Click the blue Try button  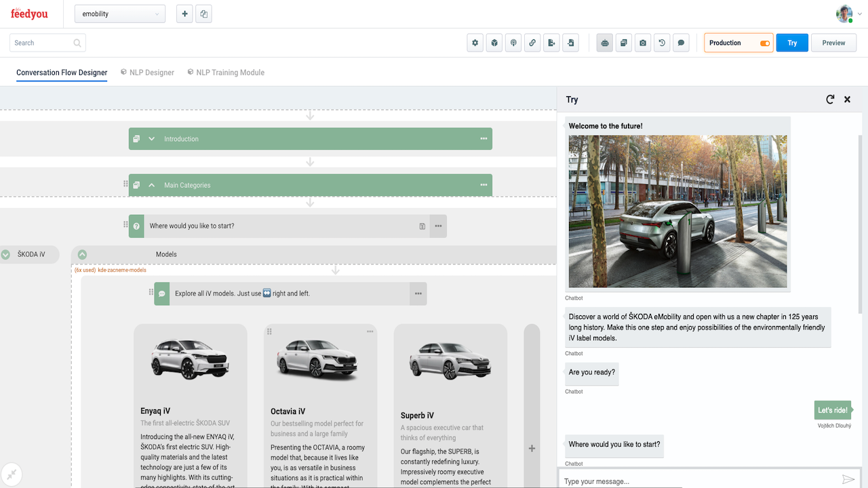[792, 43]
